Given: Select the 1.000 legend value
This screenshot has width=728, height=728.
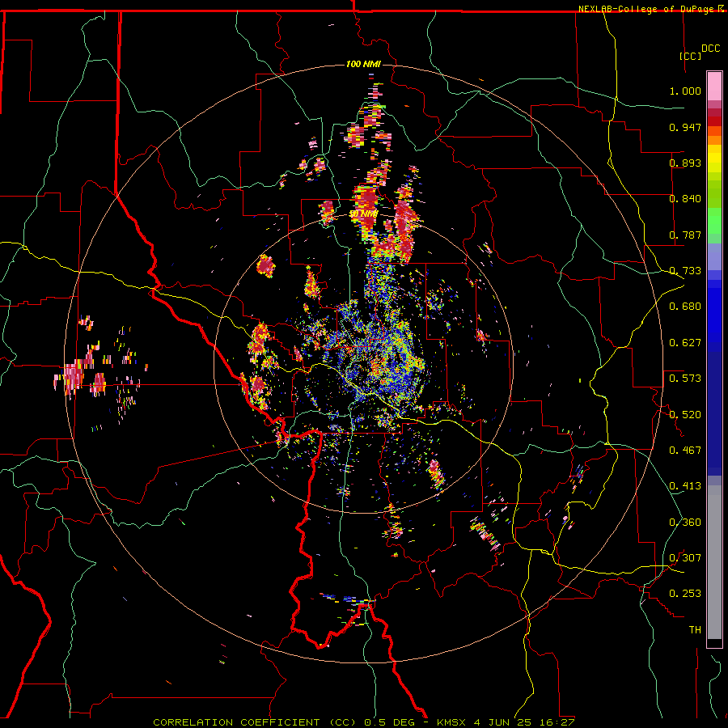Looking at the screenshot, I should 685,91.
